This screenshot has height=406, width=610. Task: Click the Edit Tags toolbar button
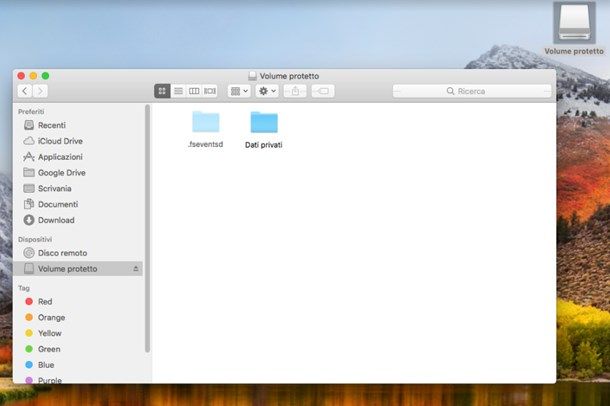click(323, 91)
